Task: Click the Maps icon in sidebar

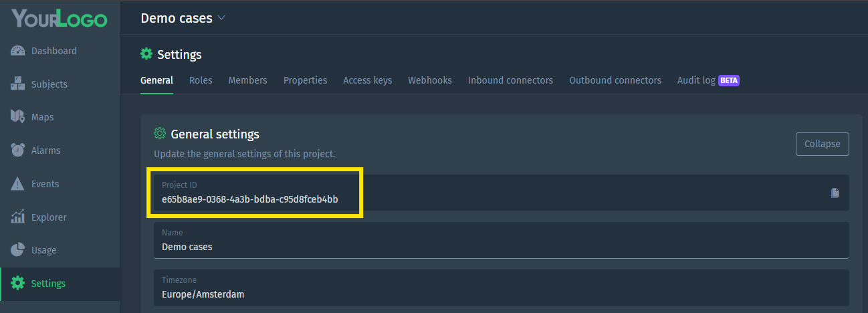Action: [18, 117]
